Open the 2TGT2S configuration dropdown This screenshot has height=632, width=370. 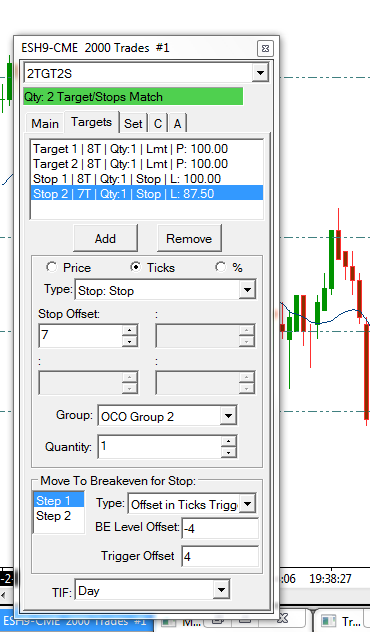(260, 73)
